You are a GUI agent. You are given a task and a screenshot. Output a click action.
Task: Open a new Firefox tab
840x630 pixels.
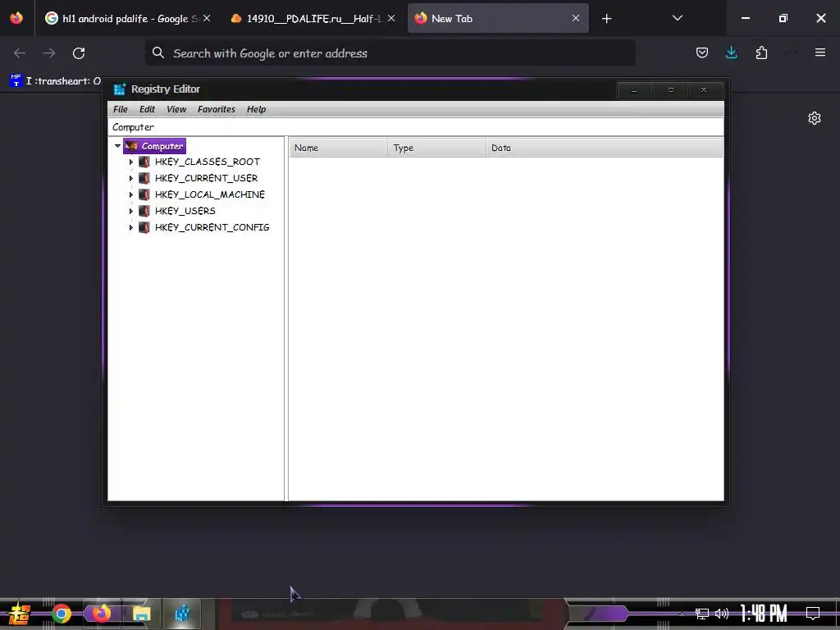(606, 19)
